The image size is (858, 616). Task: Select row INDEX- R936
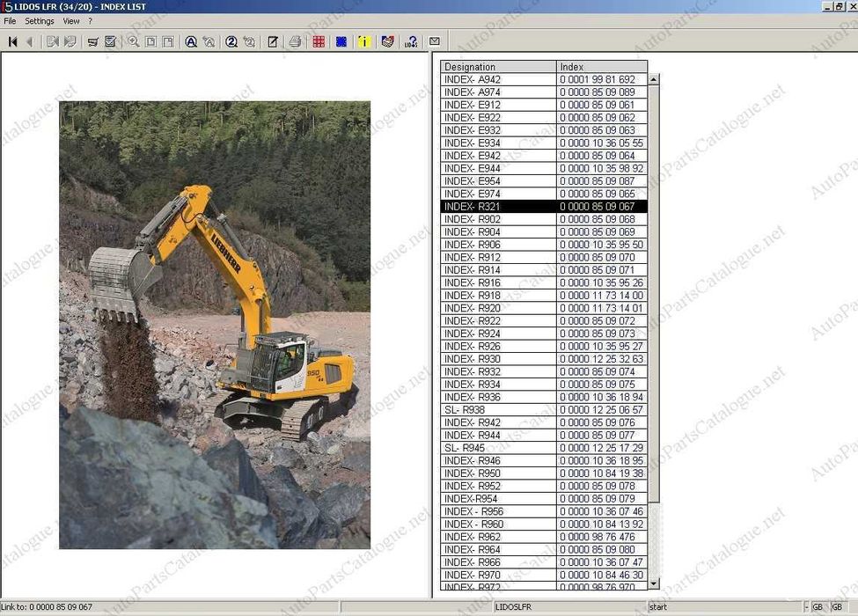coord(544,397)
